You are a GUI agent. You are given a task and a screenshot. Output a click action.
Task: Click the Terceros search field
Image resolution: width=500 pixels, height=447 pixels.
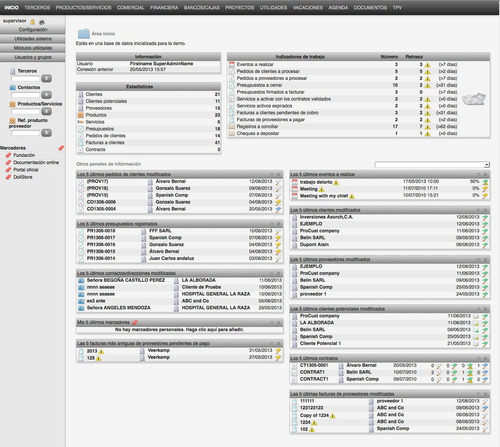(x=25, y=79)
